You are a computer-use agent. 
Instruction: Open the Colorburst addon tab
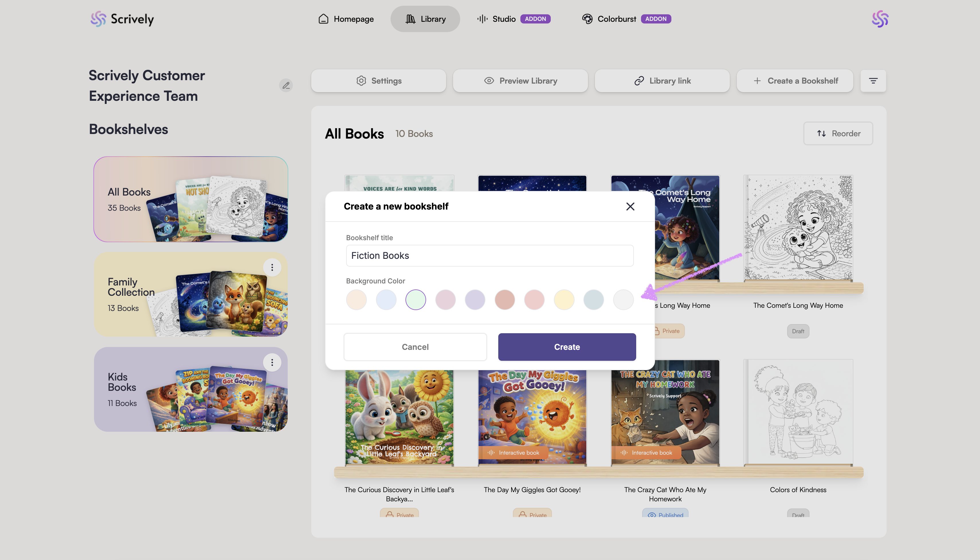626,19
